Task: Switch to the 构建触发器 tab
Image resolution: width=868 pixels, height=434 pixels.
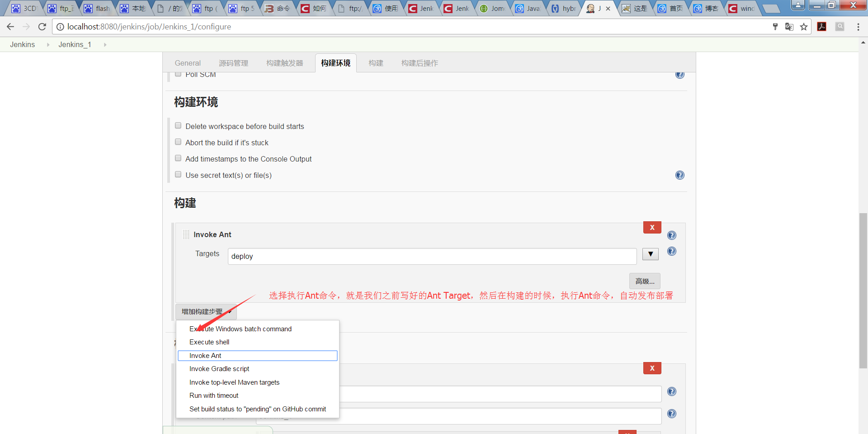Action: (284, 63)
